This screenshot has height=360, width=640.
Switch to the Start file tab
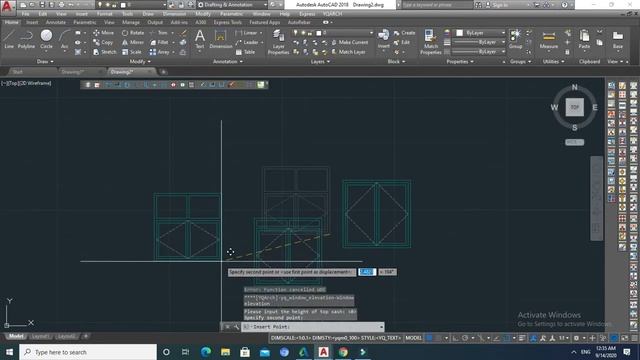click(x=18, y=72)
